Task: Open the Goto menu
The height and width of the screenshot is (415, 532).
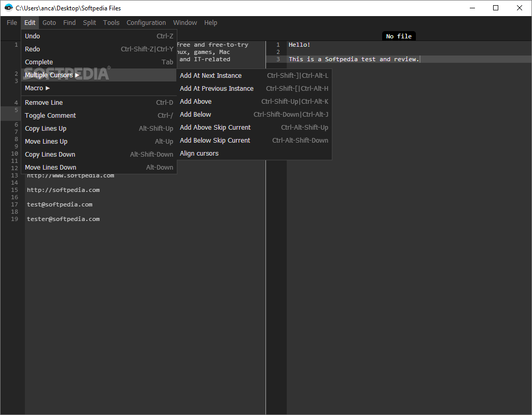Action: coord(49,23)
